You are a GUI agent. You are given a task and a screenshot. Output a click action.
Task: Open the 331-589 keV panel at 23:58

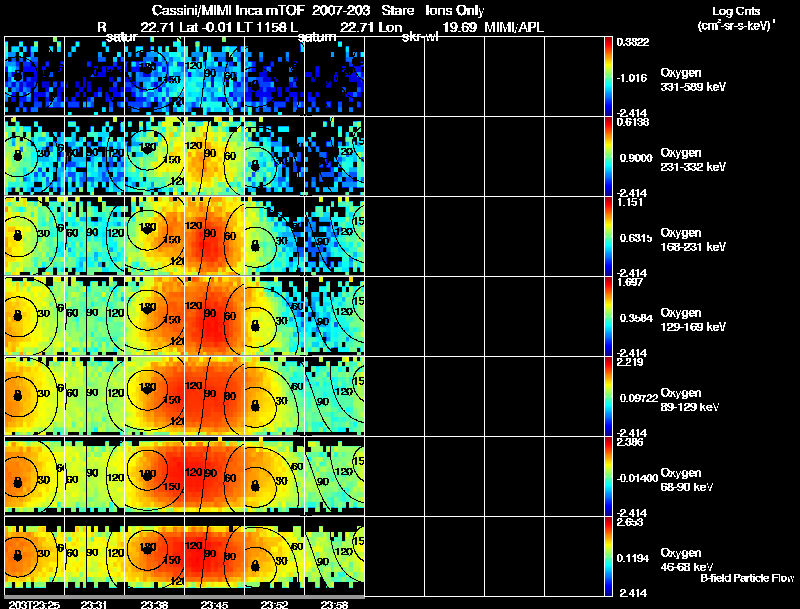pos(334,76)
